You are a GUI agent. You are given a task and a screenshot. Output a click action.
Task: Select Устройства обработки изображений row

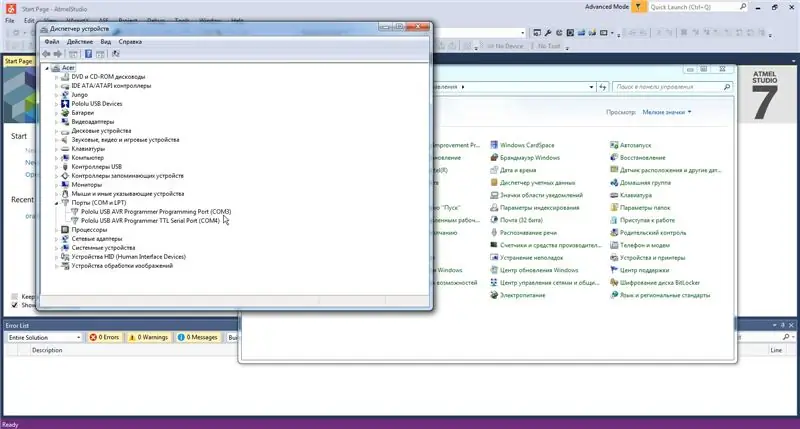pos(122,266)
